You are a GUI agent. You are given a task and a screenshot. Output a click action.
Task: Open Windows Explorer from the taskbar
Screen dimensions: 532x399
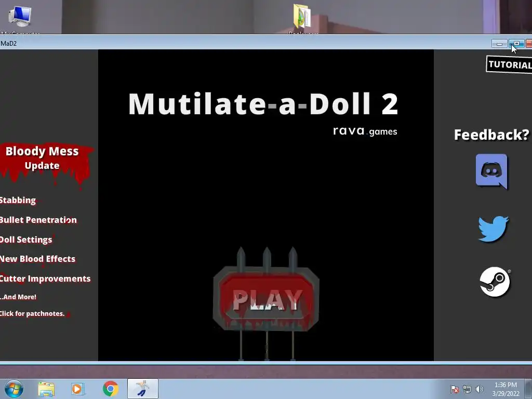click(46, 389)
